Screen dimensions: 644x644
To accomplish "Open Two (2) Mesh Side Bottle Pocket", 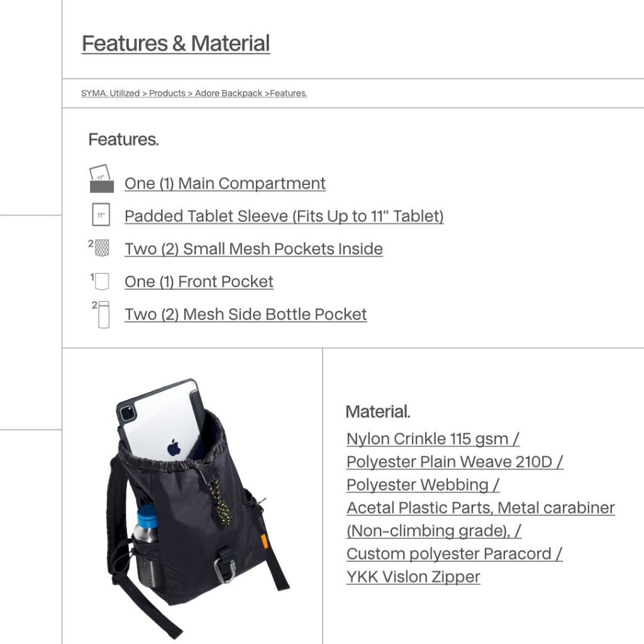I will click(245, 314).
